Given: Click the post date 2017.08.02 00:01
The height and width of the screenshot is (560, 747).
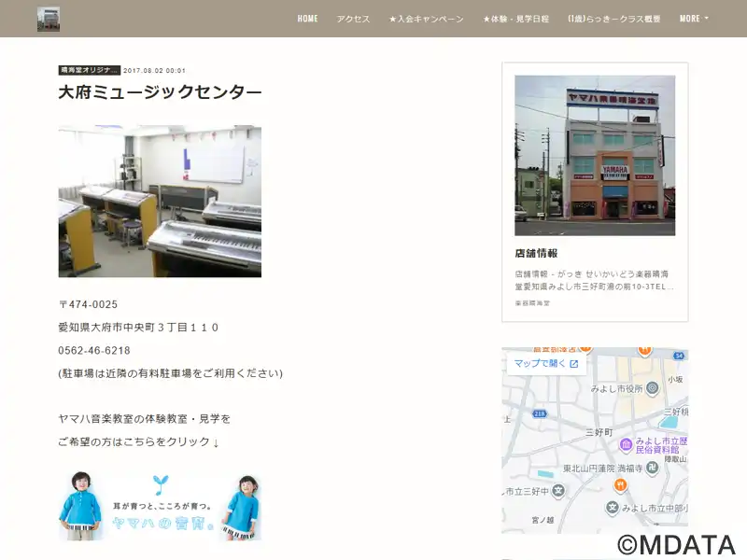Looking at the screenshot, I should pyautogui.click(x=154, y=71).
